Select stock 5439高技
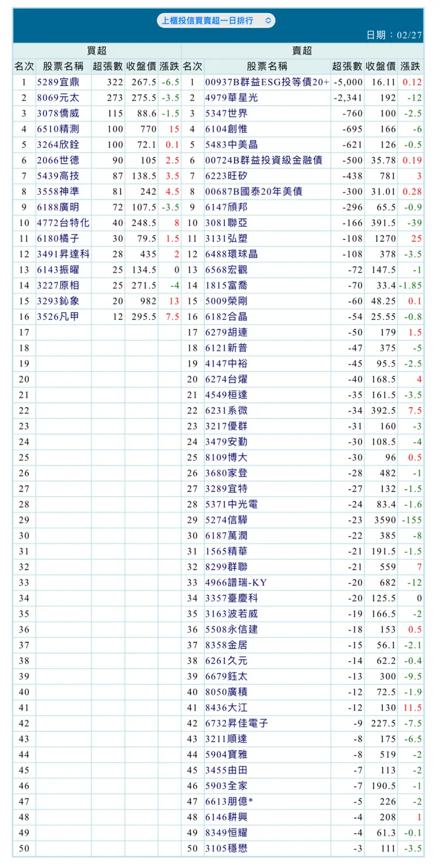 58,176
